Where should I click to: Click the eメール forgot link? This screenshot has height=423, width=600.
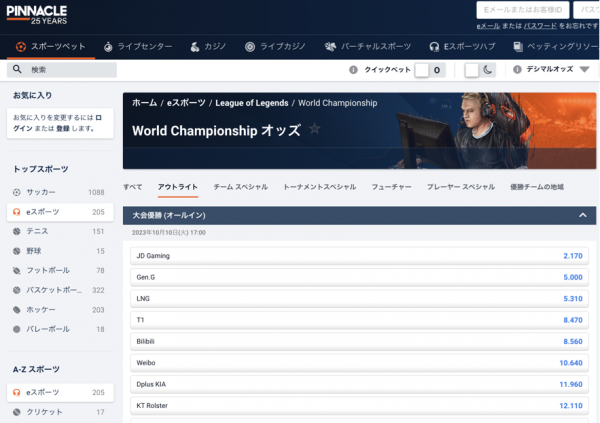(x=488, y=26)
